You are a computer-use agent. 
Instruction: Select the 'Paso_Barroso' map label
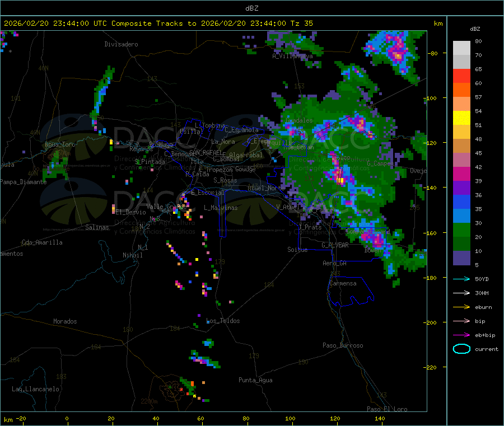(x=343, y=345)
